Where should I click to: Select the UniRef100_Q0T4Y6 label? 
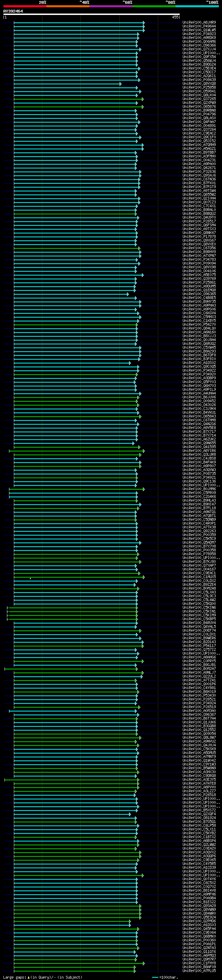[199, 879]
